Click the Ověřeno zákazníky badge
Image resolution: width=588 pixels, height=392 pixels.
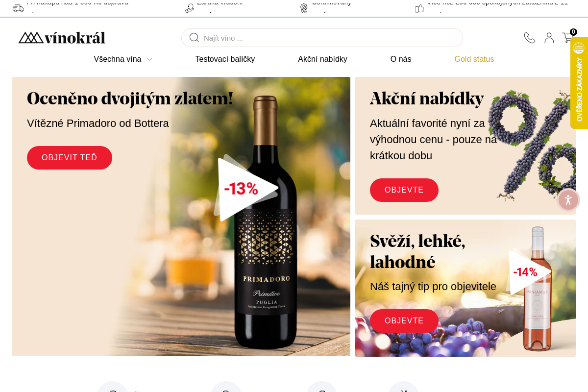(x=579, y=83)
